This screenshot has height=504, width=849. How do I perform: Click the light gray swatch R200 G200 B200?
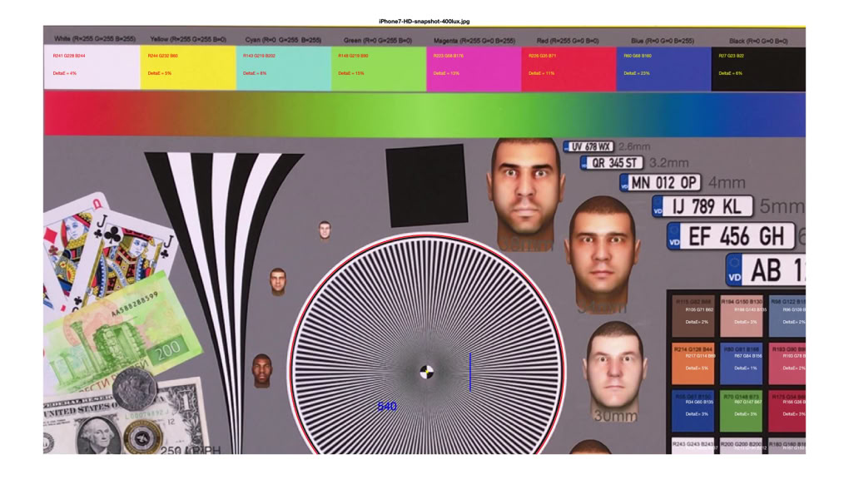tap(742, 446)
